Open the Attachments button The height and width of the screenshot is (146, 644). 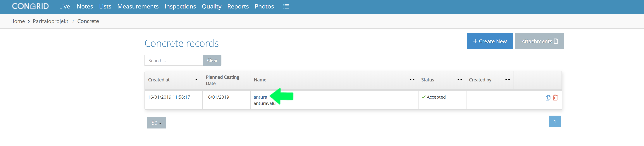pyautogui.click(x=539, y=41)
